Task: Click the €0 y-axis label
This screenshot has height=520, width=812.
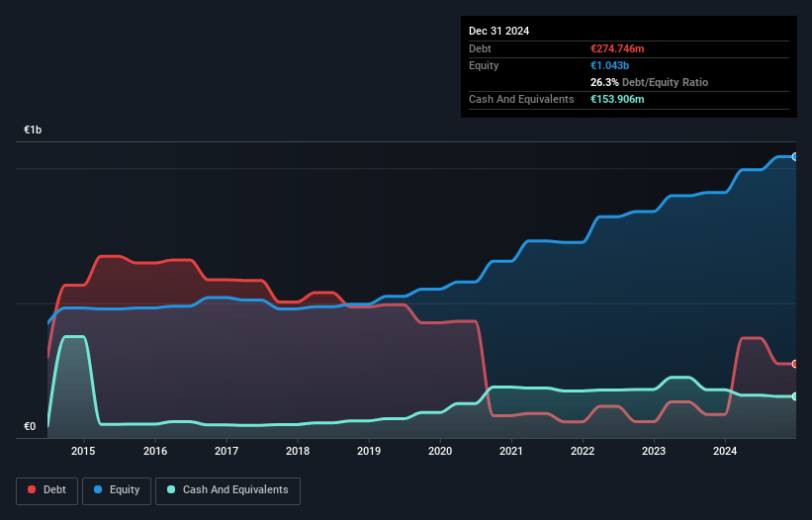Action: click(30, 426)
